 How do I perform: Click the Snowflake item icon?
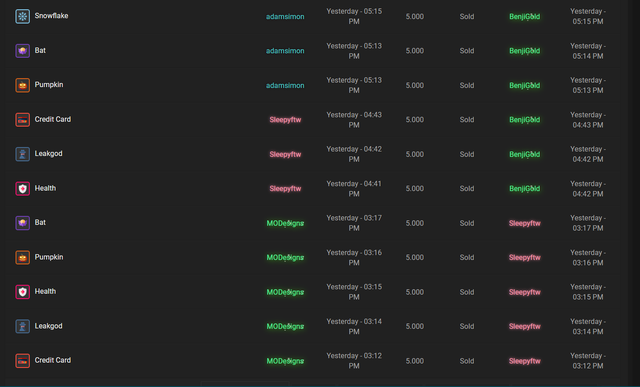tap(22, 16)
